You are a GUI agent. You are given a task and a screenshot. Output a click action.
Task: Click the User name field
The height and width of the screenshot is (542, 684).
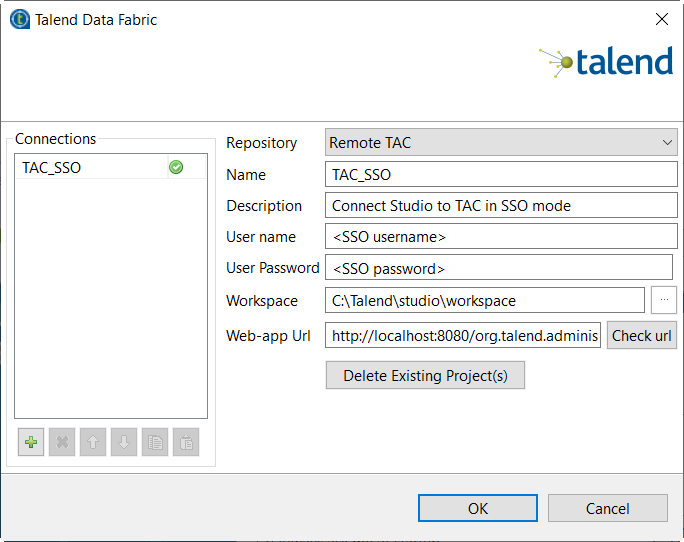click(501, 237)
